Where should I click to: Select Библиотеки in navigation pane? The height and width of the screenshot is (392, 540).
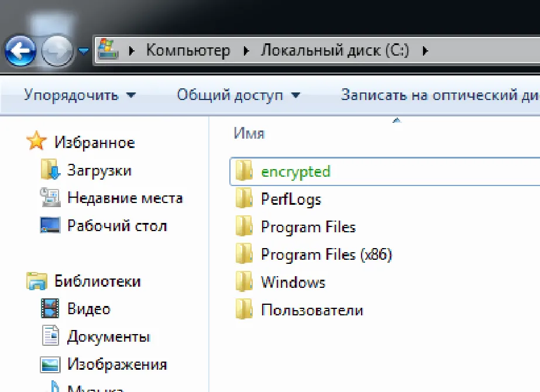pos(98,281)
